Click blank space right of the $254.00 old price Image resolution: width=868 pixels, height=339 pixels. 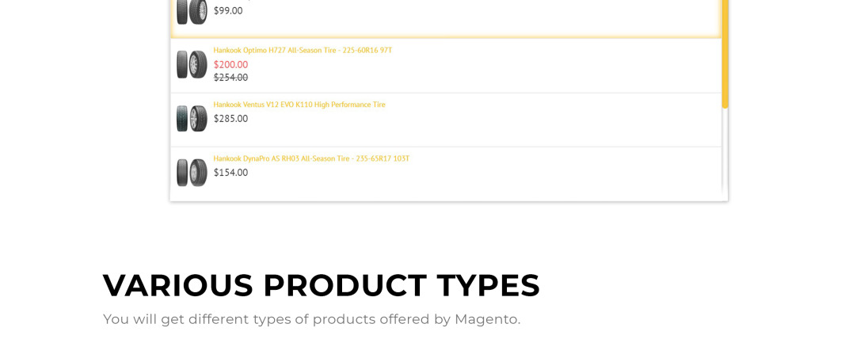point(475,78)
